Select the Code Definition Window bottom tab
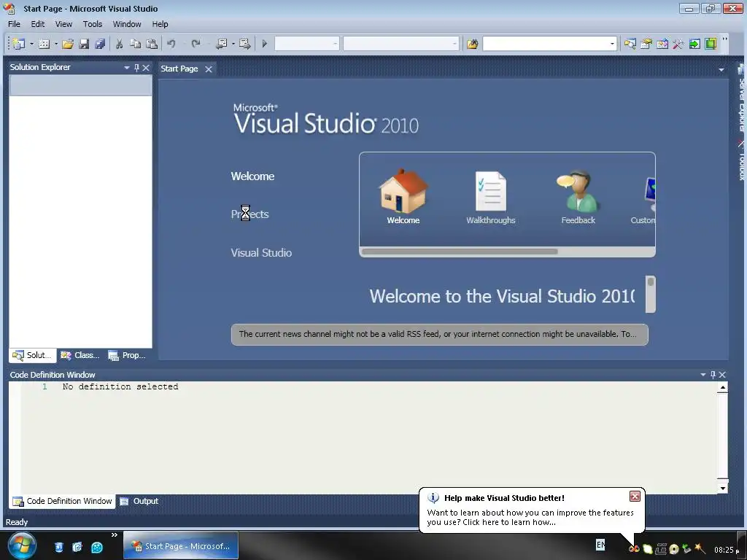This screenshot has width=747, height=560. click(63, 501)
